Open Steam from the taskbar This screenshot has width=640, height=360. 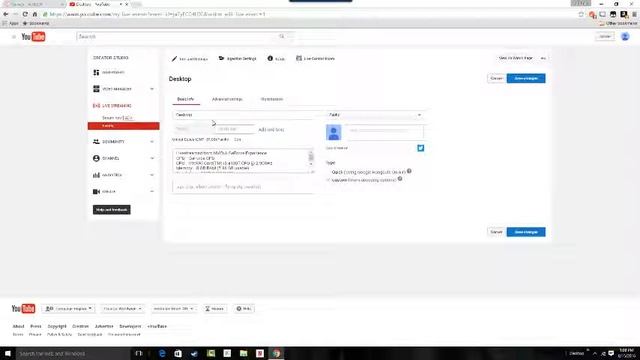click(x=194, y=353)
